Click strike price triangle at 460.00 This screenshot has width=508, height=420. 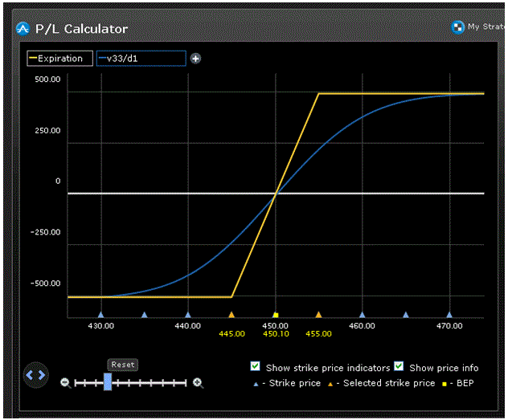tap(362, 316)
